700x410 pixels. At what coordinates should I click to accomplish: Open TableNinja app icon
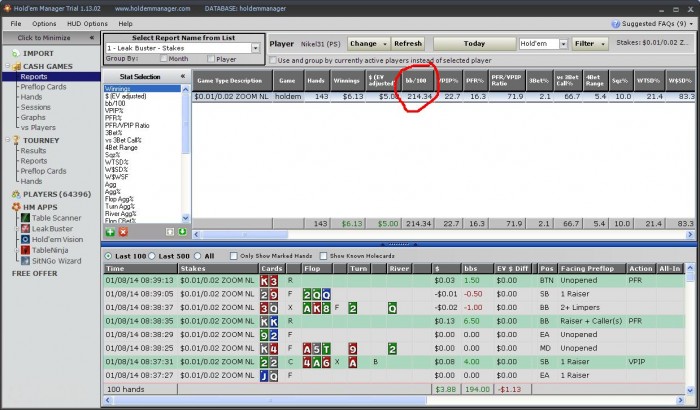pos(25,250)
